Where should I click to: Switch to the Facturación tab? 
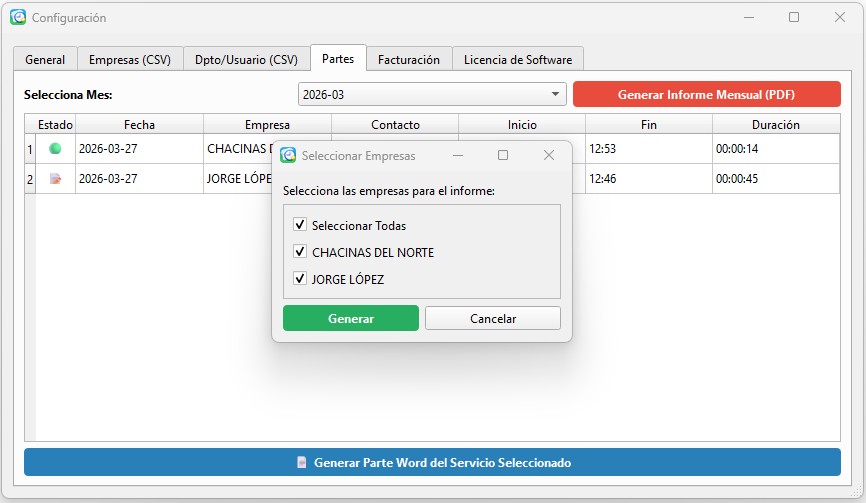point(408,60)
